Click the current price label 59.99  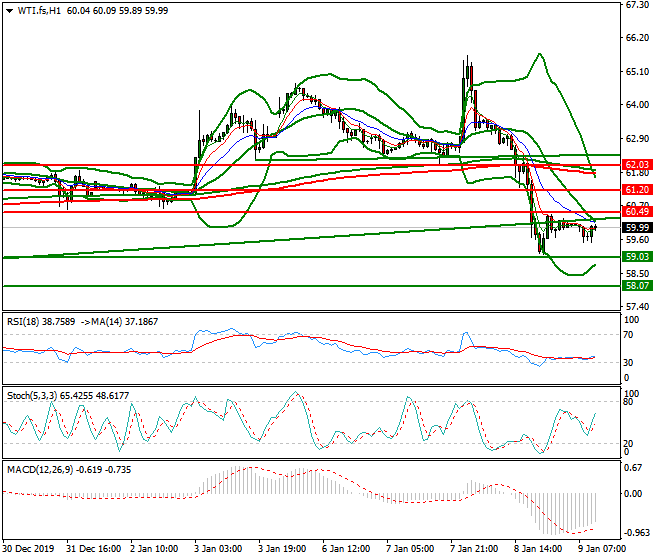[x=637, y=228]
